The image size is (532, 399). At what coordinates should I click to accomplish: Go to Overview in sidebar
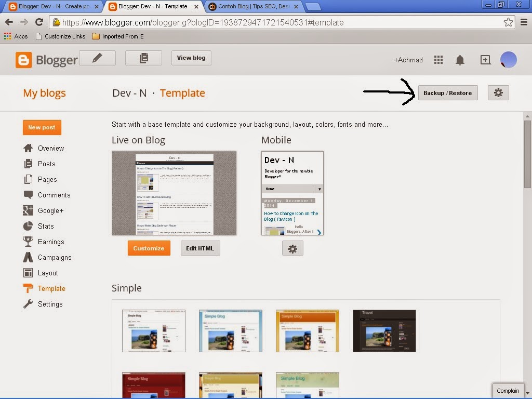point(51,148)
